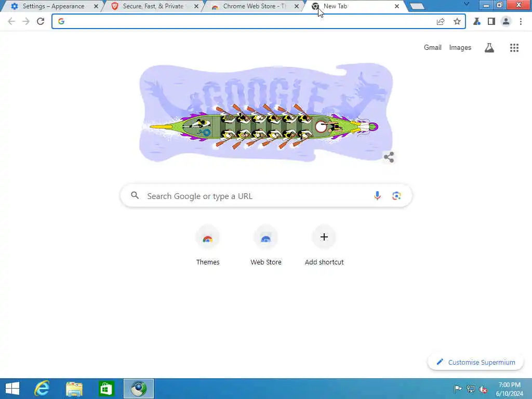532x399 pixels.
Task: Open the Google apps grid
Action: [514, 48]
